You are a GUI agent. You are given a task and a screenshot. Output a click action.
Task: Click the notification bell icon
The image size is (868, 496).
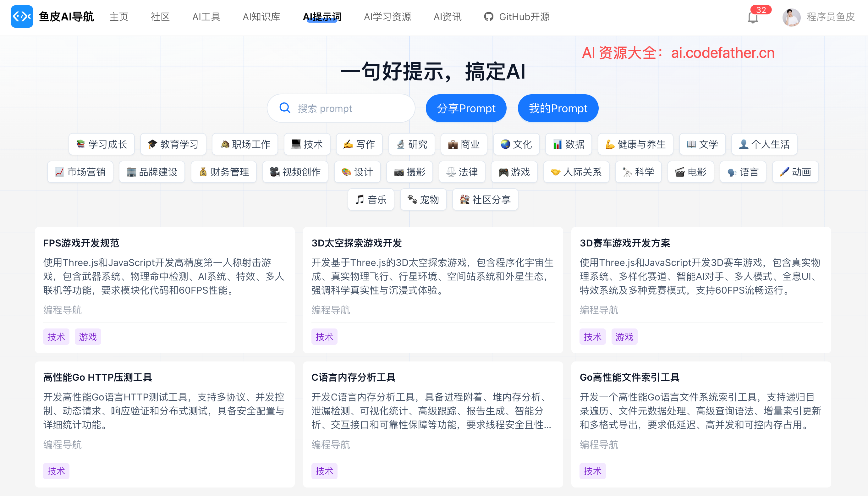753,17
